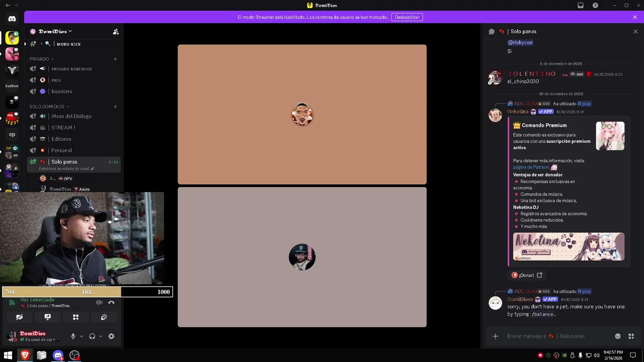Join the STREAM ! voice channel
Viewport: 644px width, 362px height.
pyautogui.click(x=73, y=128)
